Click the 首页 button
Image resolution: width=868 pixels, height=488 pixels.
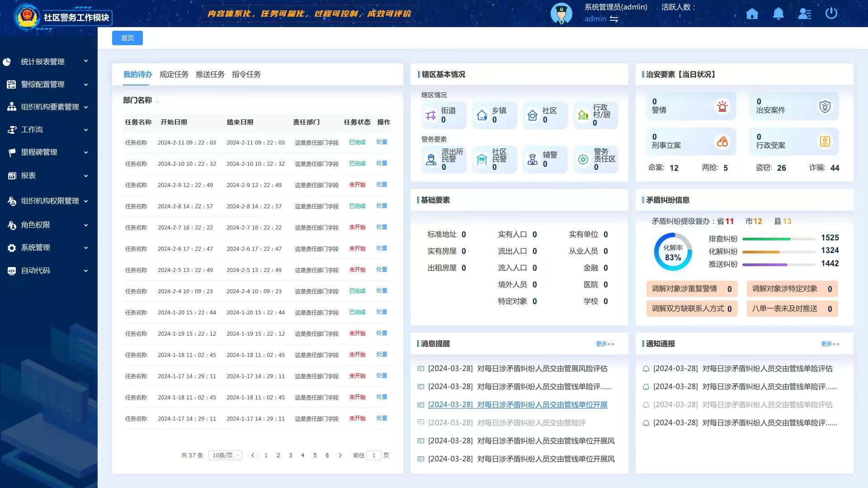click(127, 38)
